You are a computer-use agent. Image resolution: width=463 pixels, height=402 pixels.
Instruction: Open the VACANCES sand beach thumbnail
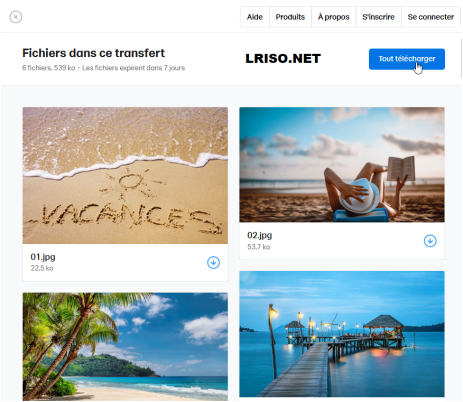coord(125,175)
